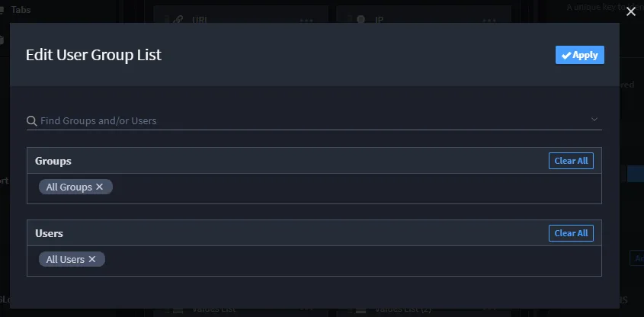The height and width of the screenshot is (317, 644).
Task: Click the Users section header
Action: (49, 233)
